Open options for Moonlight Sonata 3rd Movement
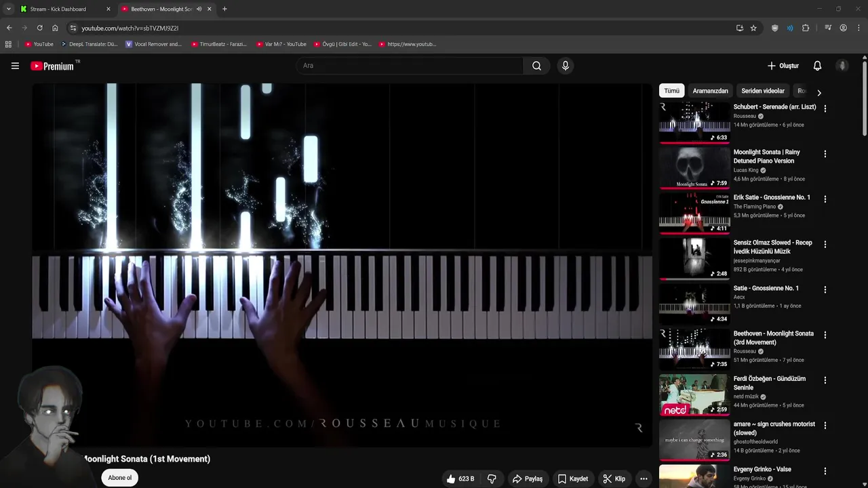 (825, 335)
